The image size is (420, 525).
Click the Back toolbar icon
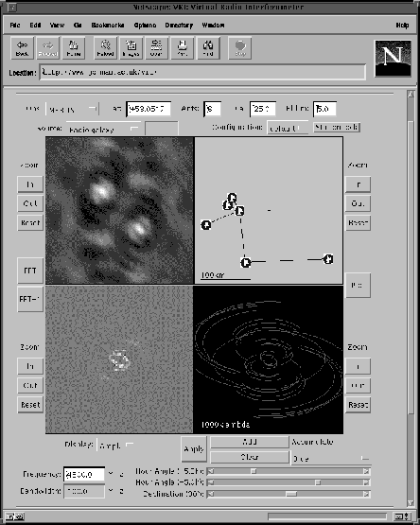pyautogui.click(x=22, y=48)
